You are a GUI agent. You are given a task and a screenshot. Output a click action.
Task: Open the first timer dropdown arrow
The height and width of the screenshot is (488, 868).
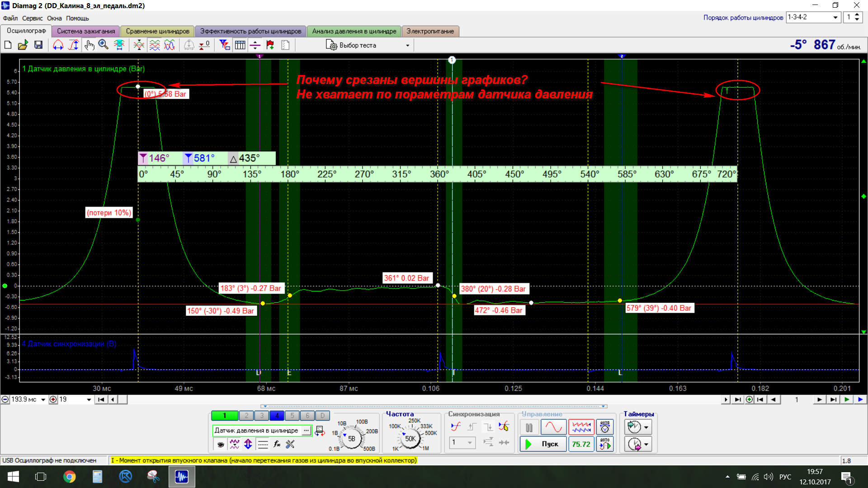click(646, 427)
